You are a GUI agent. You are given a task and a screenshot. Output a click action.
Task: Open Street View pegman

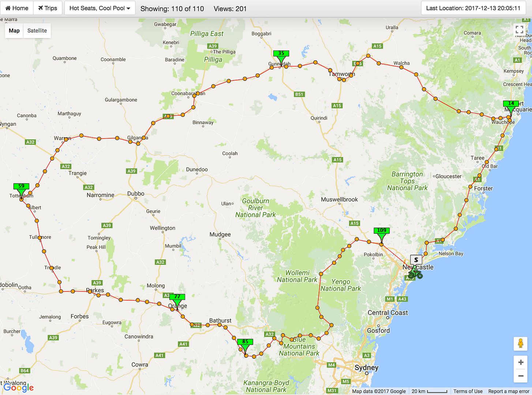click(x=521, y=343)
